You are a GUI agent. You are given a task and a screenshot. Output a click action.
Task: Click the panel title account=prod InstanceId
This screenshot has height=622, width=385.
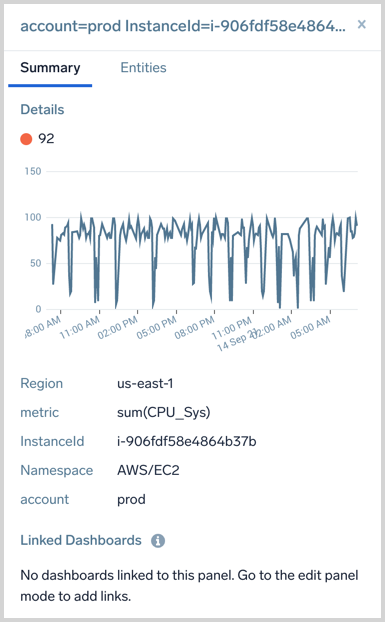(183, 26)
